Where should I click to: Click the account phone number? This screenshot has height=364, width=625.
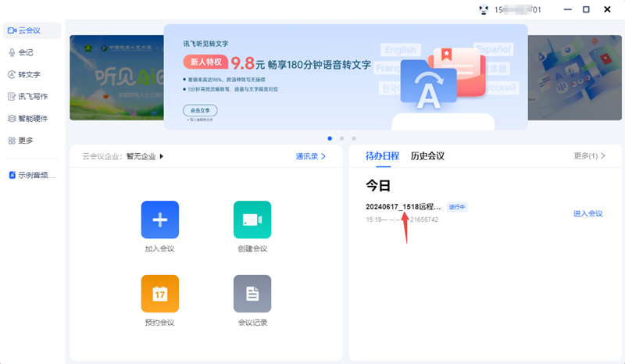point(518,9)
